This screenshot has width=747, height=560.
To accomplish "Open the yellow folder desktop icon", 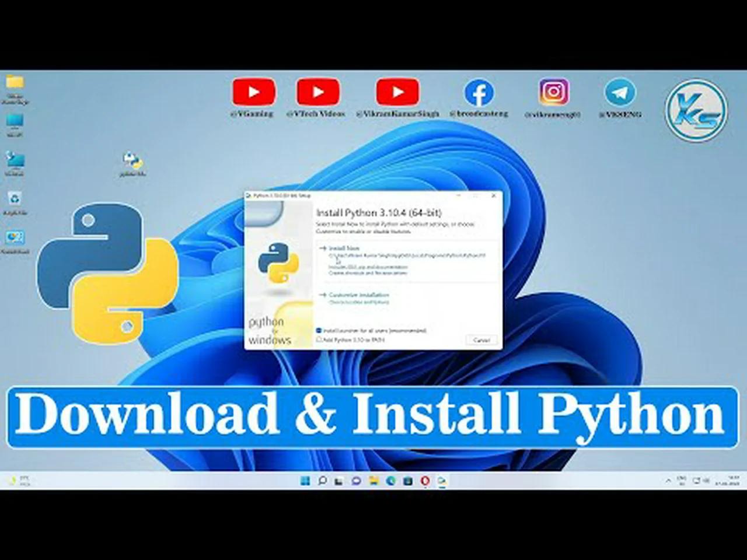I will click(x=15, y=89).
